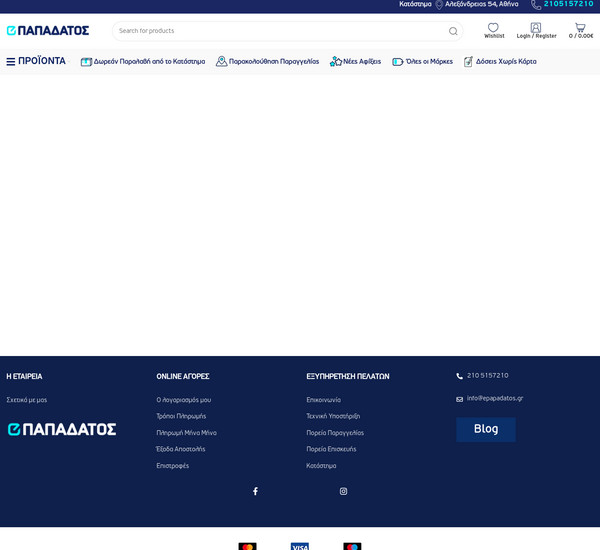
Task: Focus the Search for products field
Action: [x=287, y=31]
